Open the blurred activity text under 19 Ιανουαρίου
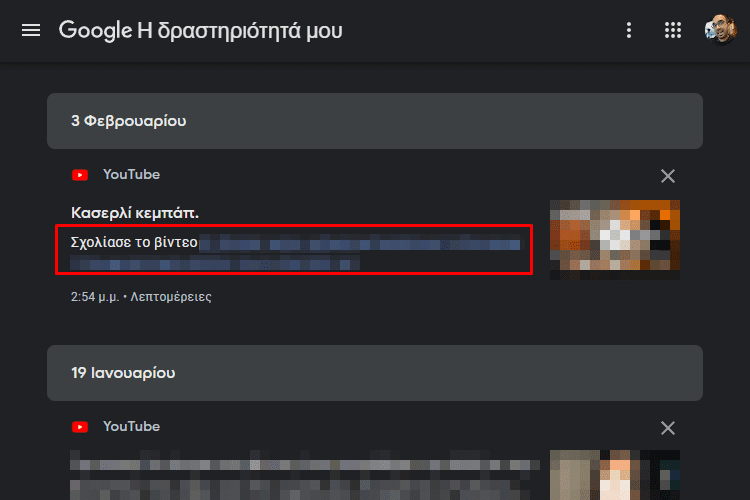Screen dimensions: 750x500 305,475
